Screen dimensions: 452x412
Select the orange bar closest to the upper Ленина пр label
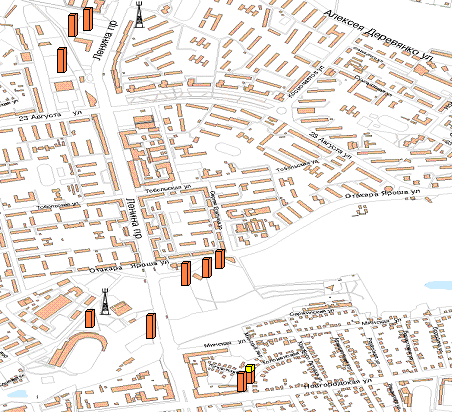point(88,19)
